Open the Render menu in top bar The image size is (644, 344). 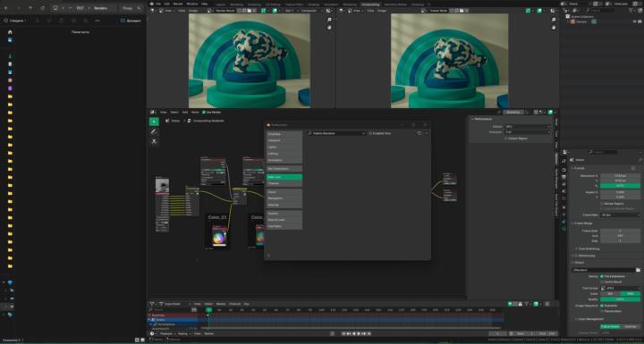pos(178,4)
